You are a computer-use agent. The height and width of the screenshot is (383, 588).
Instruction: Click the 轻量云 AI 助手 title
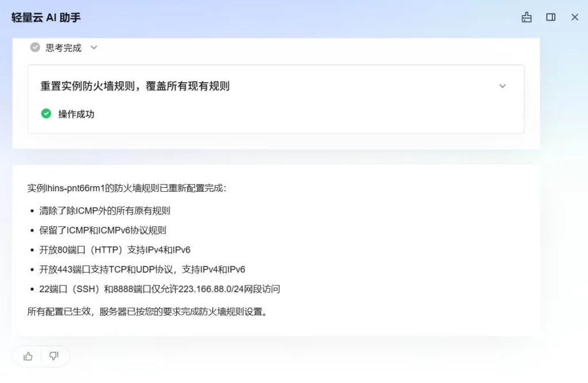[45, 18]
